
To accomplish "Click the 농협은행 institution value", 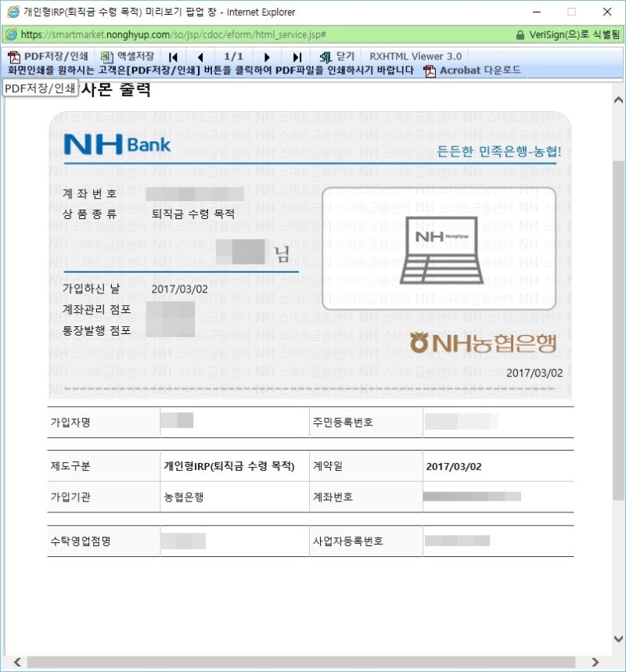I will (184, 497).
